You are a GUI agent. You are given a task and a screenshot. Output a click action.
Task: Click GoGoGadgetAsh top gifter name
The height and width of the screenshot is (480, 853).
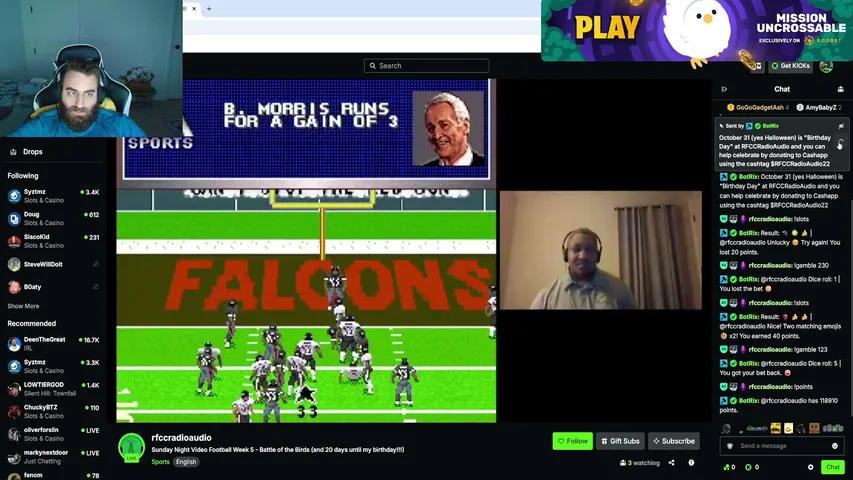point(760,107)
